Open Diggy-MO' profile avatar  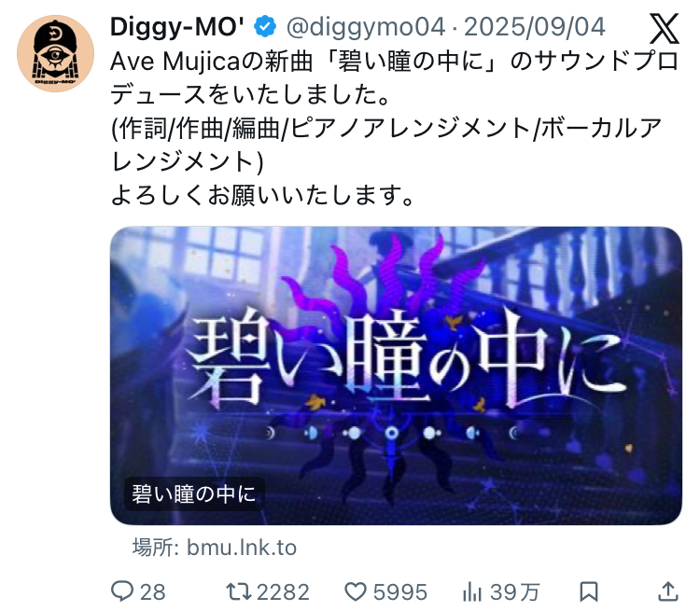pos(55,53)
